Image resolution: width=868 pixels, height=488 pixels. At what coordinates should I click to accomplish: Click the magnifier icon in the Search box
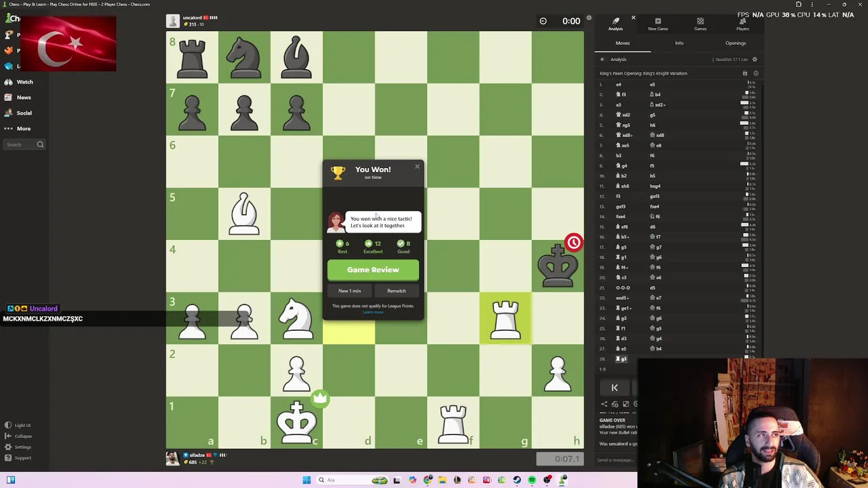(x=40, y=144)
